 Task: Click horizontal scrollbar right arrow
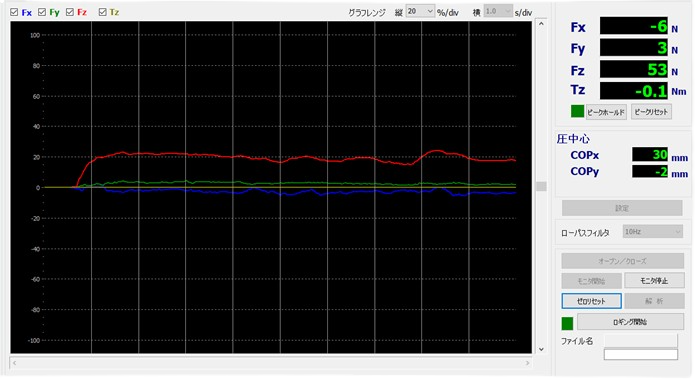(x=527, y=363)
